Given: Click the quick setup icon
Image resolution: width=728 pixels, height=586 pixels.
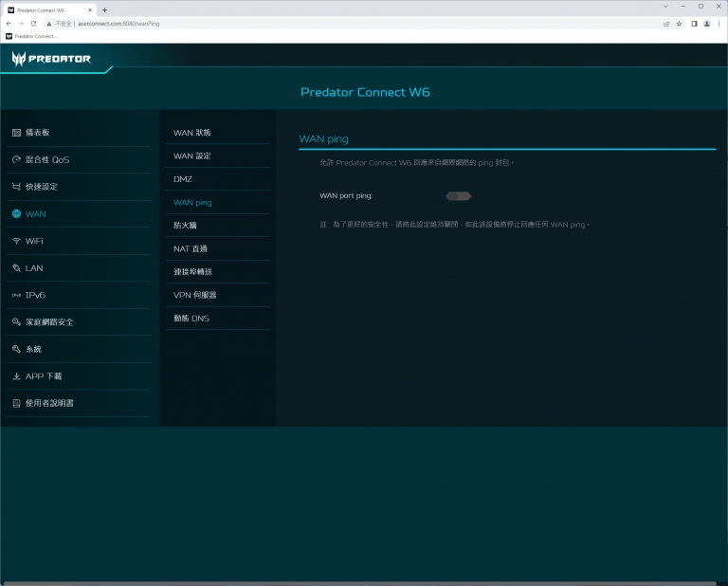Looking at the screenshot, I should [x=16, y=187].
